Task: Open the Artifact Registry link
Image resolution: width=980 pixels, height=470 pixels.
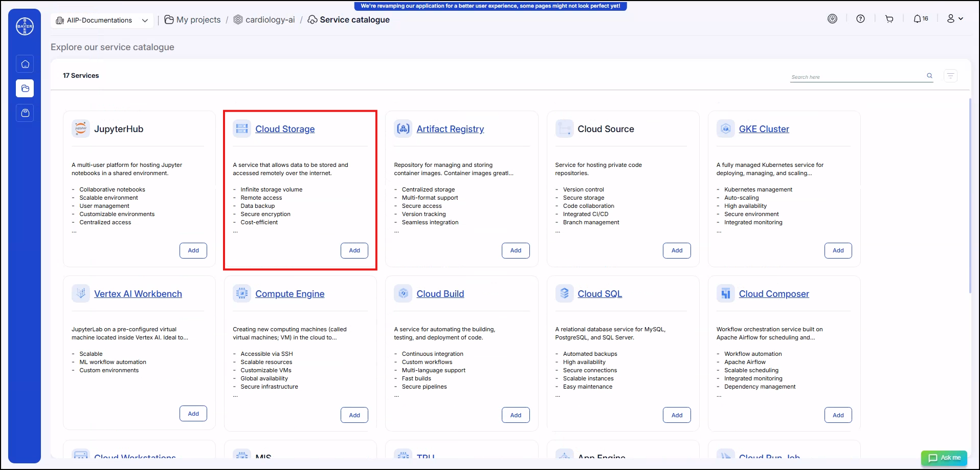Action: coord(450,129)
